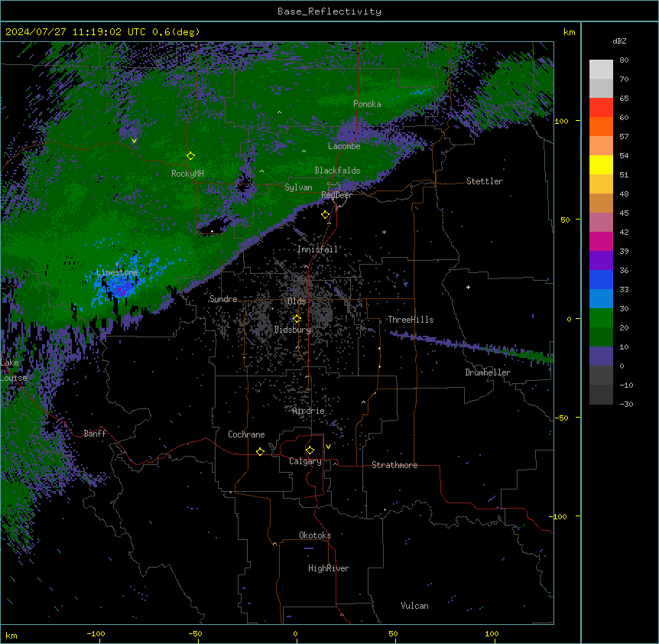Click the Olds city label
This screenshot has height=644, width=659.
pos(297,301)
